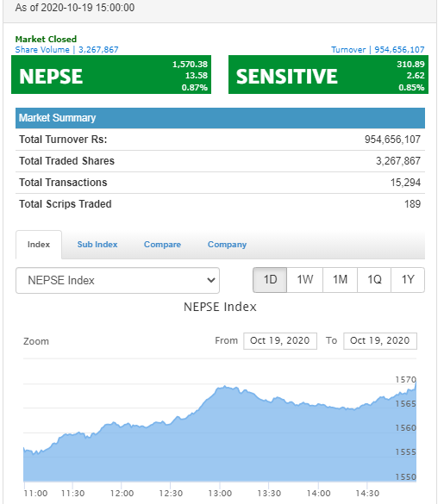Click the 'Total Transactions' label
The image size is (444, 504).
coord(63,183)
